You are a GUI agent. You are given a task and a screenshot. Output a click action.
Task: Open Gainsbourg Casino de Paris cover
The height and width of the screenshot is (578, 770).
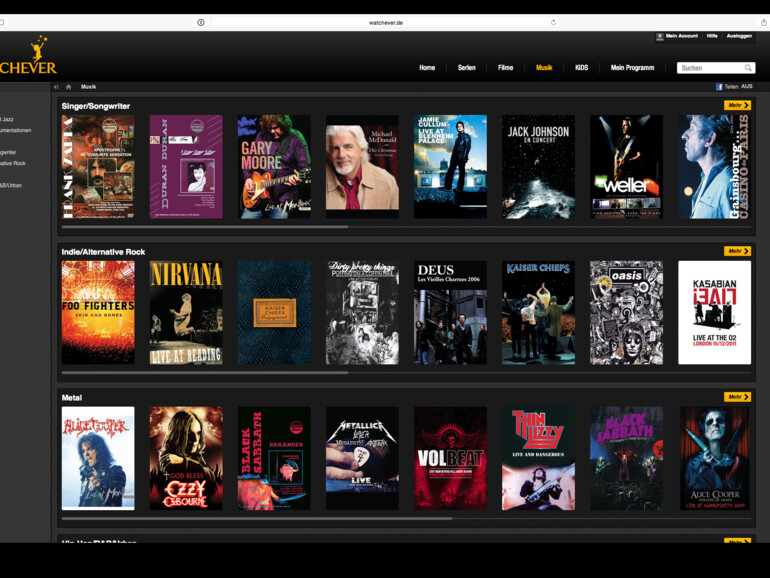tap(715, 167)
